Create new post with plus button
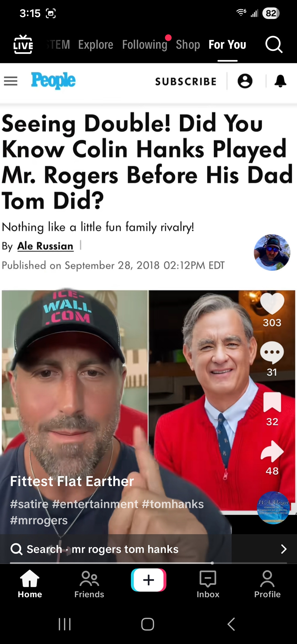The height and width of the screenshot is (644, 297). click(x=148, y=580)
